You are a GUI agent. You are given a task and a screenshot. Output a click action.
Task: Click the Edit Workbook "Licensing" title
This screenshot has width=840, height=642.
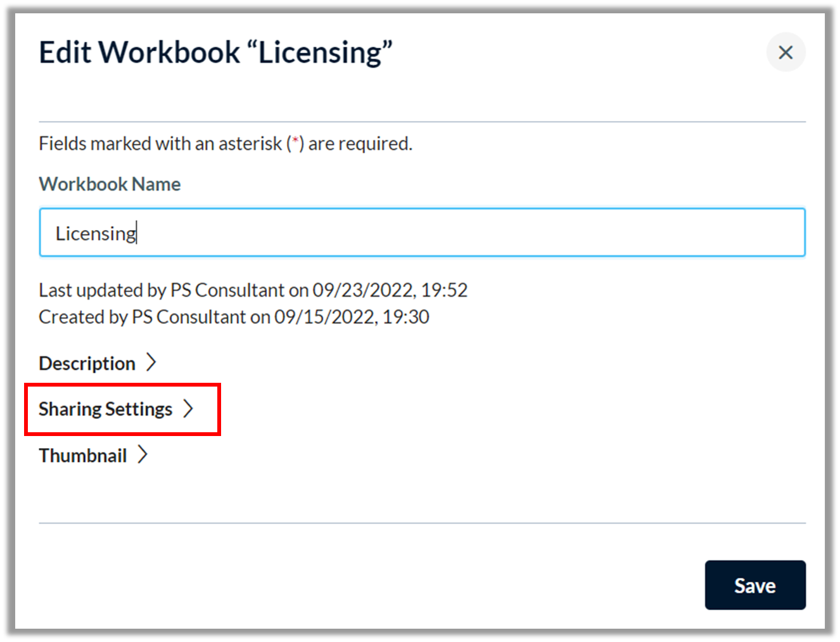[216, 52]
